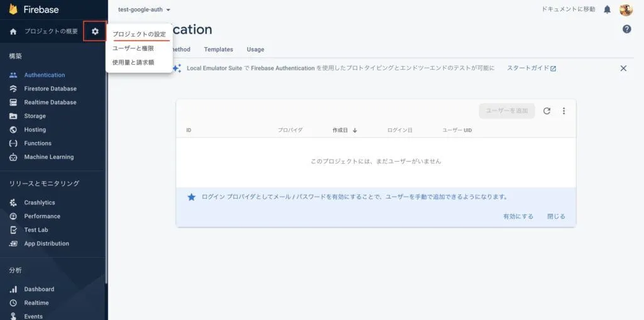644x320 pixels.
Task: Refresh the user list
Action: click(x=547, y=111)
